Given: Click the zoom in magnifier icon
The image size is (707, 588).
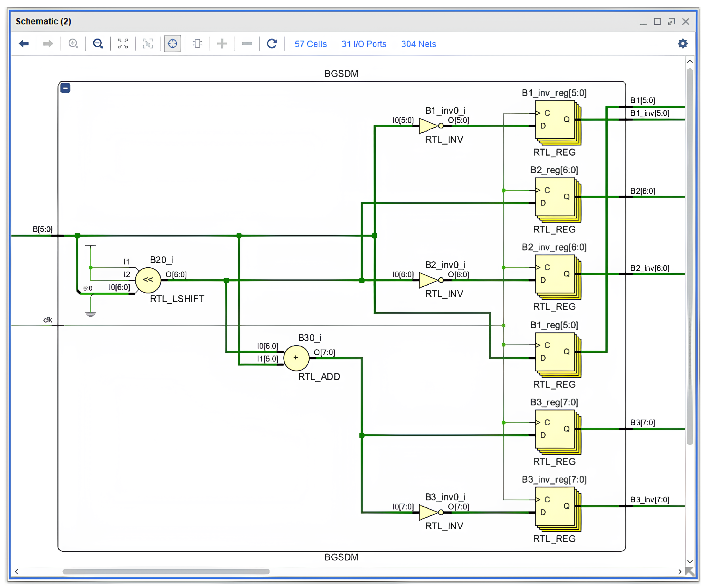Looking at the screenshot, I should [x=73, y=44].
